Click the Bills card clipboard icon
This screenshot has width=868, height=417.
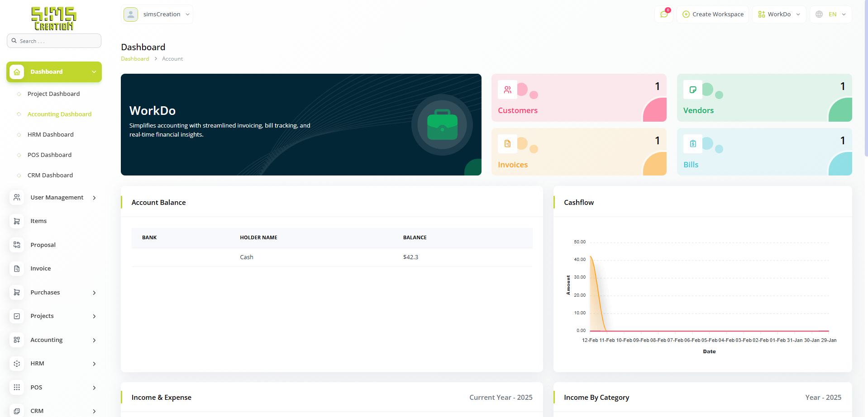click(692, 144)
